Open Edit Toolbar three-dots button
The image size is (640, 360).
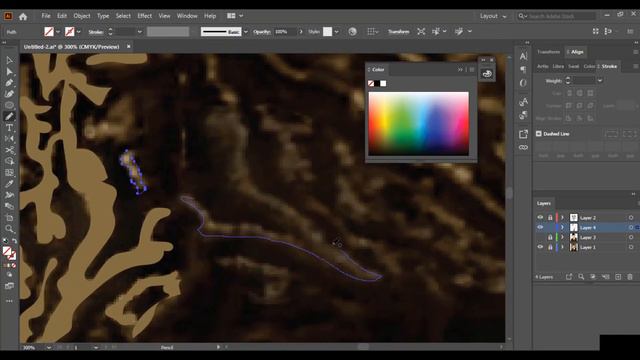[x=9, y=301]
